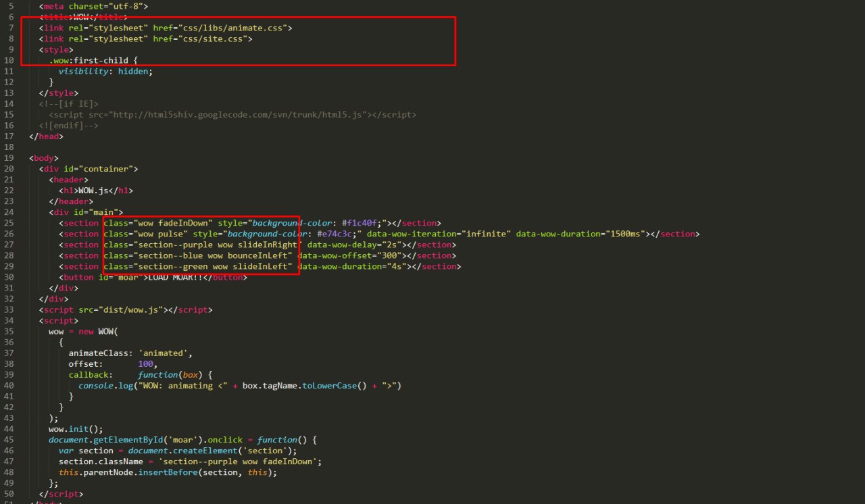This screenshot has height=504, width=865.
Task: Click data-wow-delay="2s" attribute
Action: click(x=355, y=244)
